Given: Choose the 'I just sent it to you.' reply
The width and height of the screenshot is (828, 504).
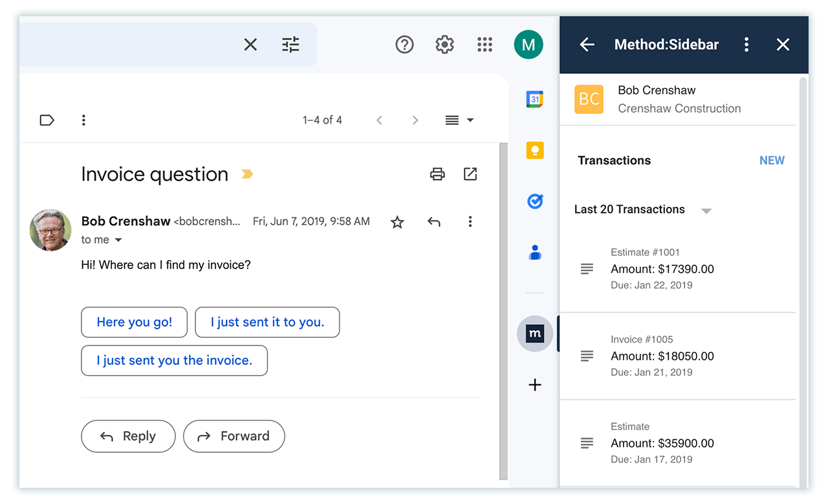Looking at the screenshot, I should 267,322.
